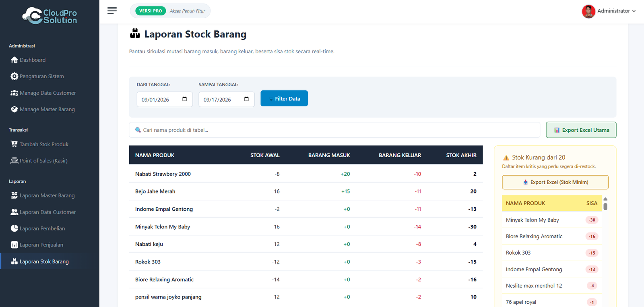This screenshot has height=307, width=644.
Task: Click the Administrator avatar picture
Action: (x=588, y=11)
